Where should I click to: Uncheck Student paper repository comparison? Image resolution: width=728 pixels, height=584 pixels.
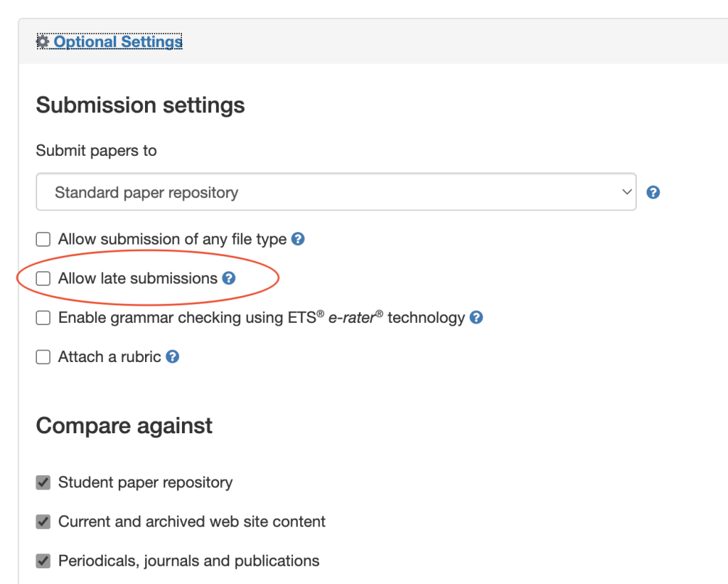[x=43, y=483]
